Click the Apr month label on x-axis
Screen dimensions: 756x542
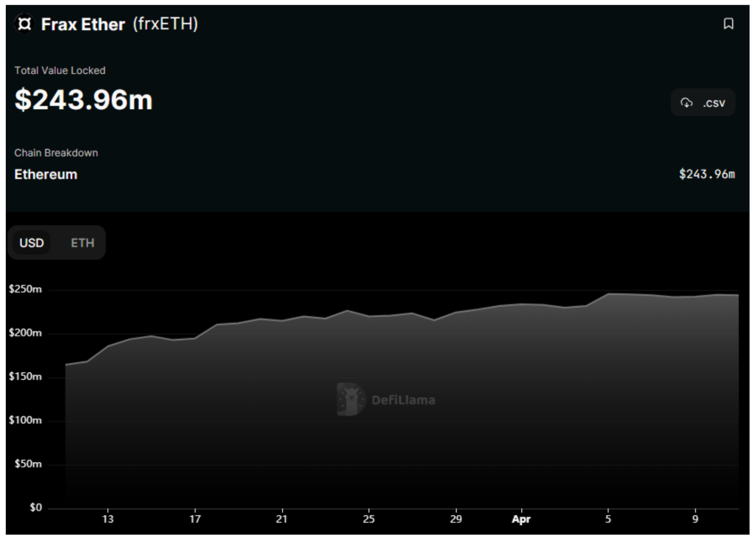point(521,519)
